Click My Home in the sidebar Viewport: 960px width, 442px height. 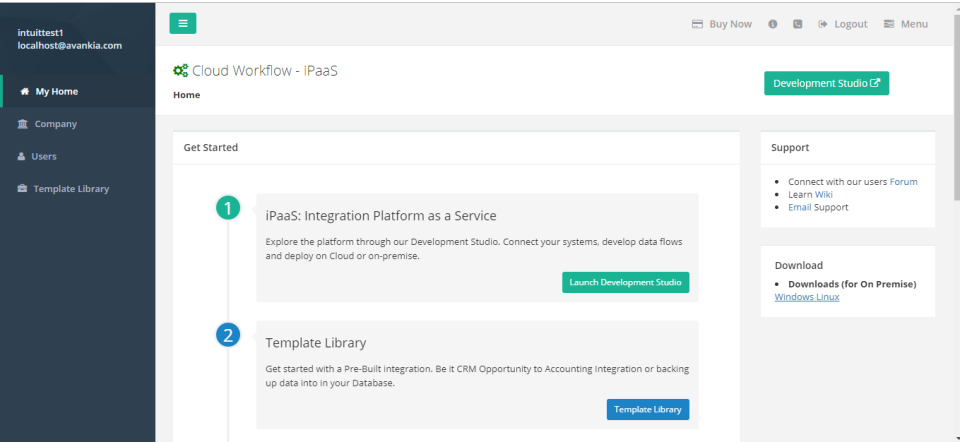(56, 91)
